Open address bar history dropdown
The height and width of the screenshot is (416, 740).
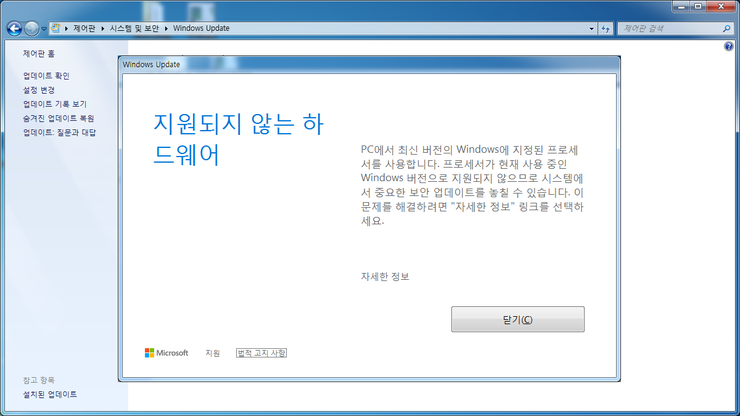point(591,28)
